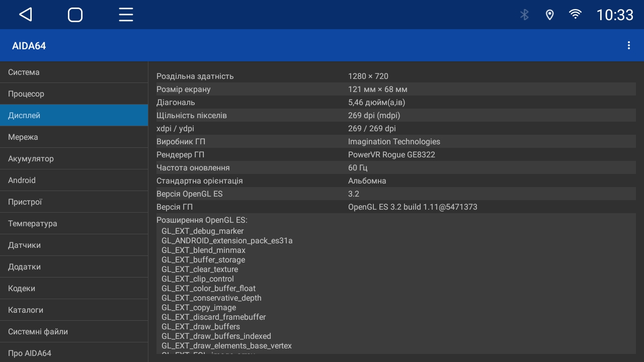Open the Каталоги section
The width and height of the screenshot is (644, 362).
click(74, 310)
